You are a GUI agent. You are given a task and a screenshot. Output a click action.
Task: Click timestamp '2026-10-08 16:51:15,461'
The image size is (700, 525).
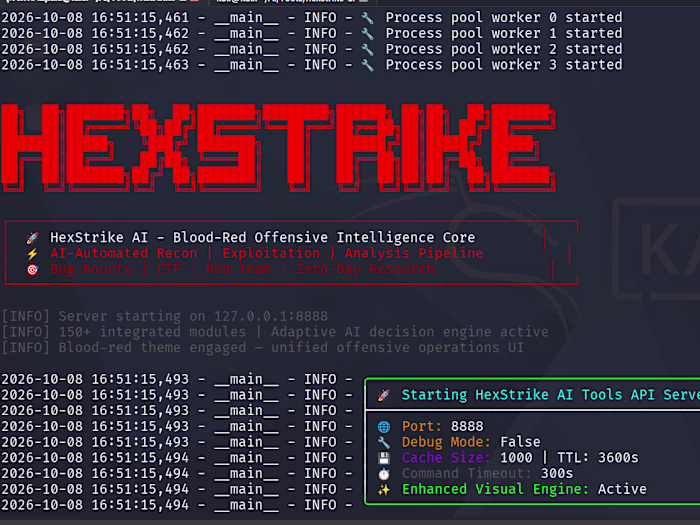pyautogui.click(x=95, y=18)
